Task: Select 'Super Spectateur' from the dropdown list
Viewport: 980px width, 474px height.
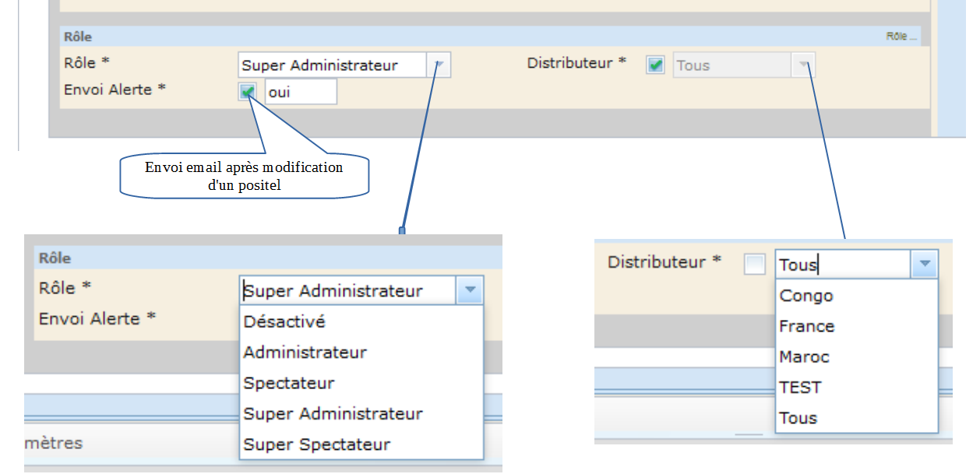Action: pos(316,445)
